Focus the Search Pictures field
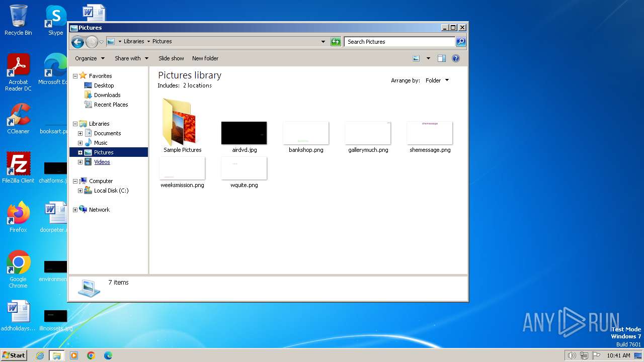This screenshot has width=644, height=362. click(x=400, y=42)
